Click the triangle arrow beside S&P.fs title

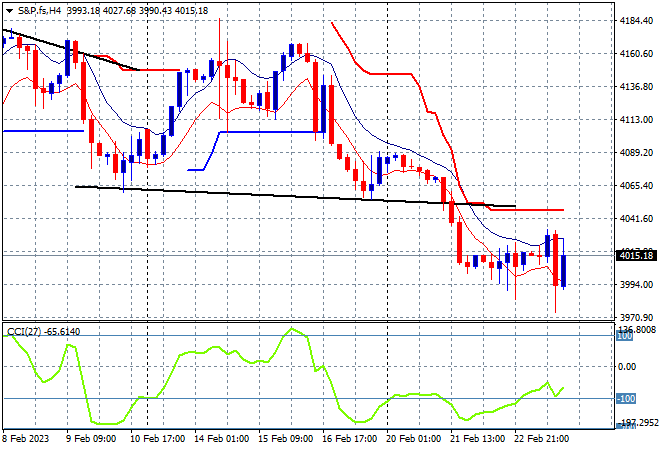tap(9, 11)
